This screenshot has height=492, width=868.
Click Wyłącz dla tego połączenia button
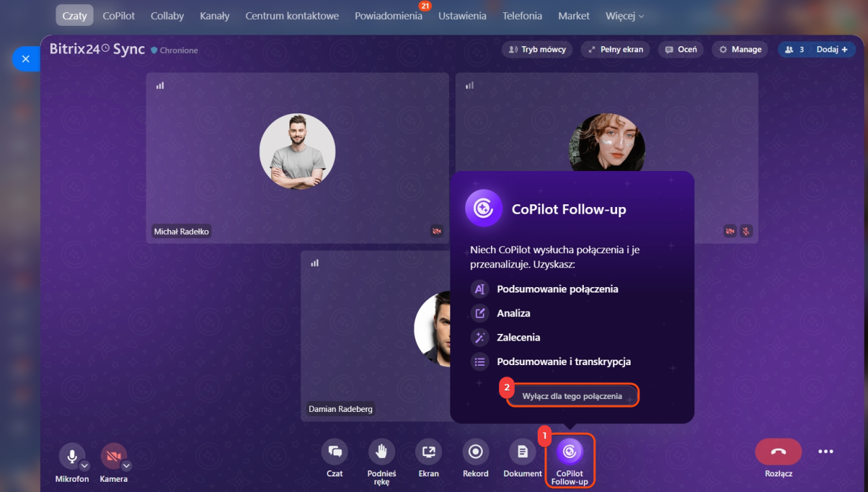coord(572,396)
